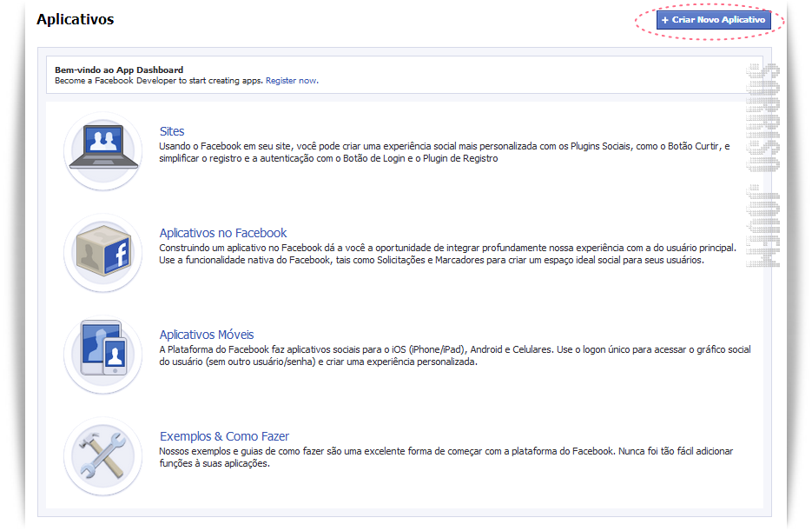Click the Aplicativos page title
This screenshot has height=531, width=812.
point(75,19)
